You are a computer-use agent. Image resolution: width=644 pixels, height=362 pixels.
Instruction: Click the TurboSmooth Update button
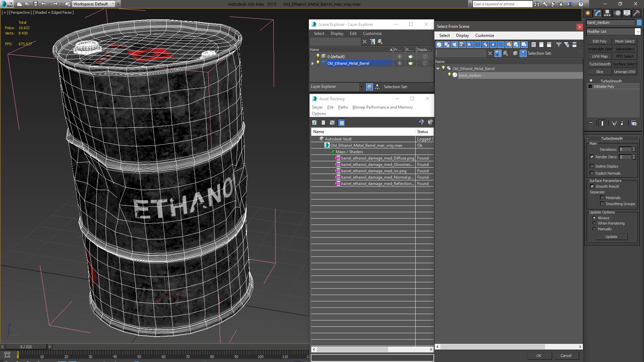[611, 237]
